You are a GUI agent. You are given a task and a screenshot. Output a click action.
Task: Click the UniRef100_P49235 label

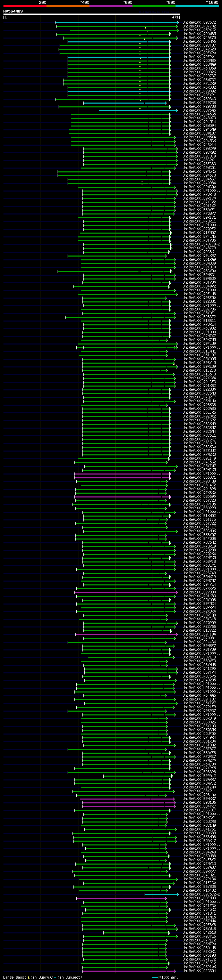point(199,680)
